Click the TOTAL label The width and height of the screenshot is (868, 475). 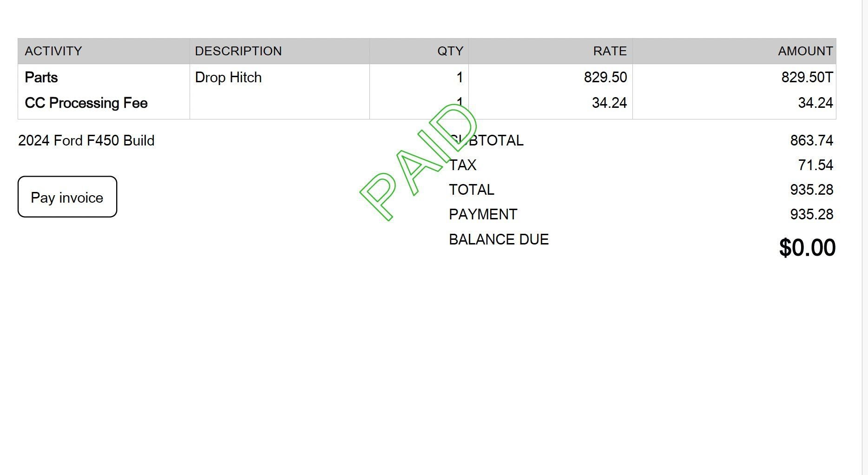tap(472, 190)
